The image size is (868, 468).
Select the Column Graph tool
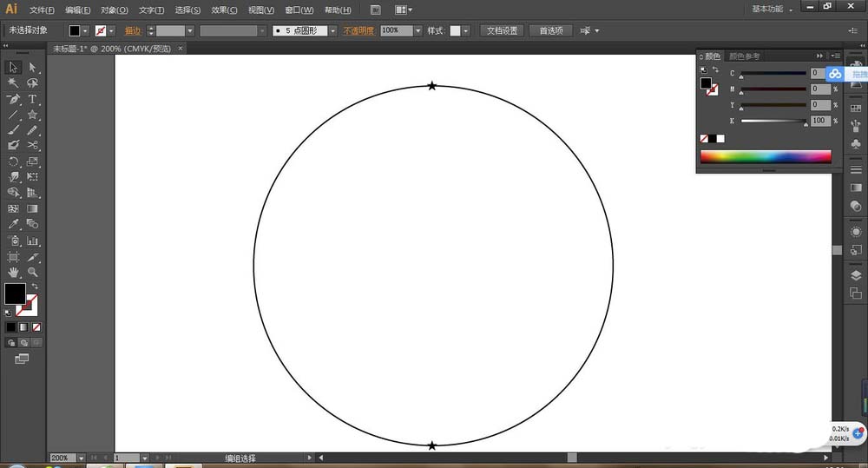pos(33,241)
